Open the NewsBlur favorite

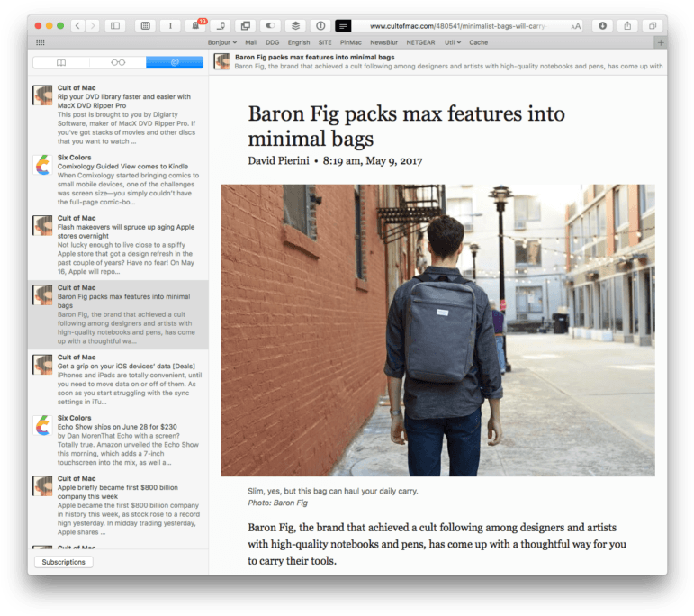[383, 42]
